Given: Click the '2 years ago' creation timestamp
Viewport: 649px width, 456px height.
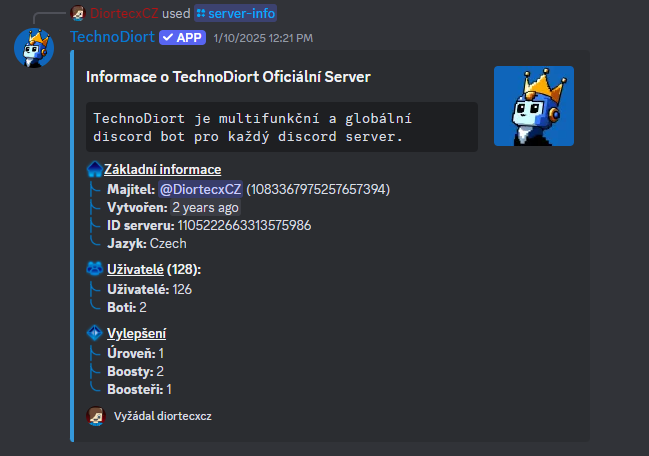Looking at the screenshot, I should point(205,208).
